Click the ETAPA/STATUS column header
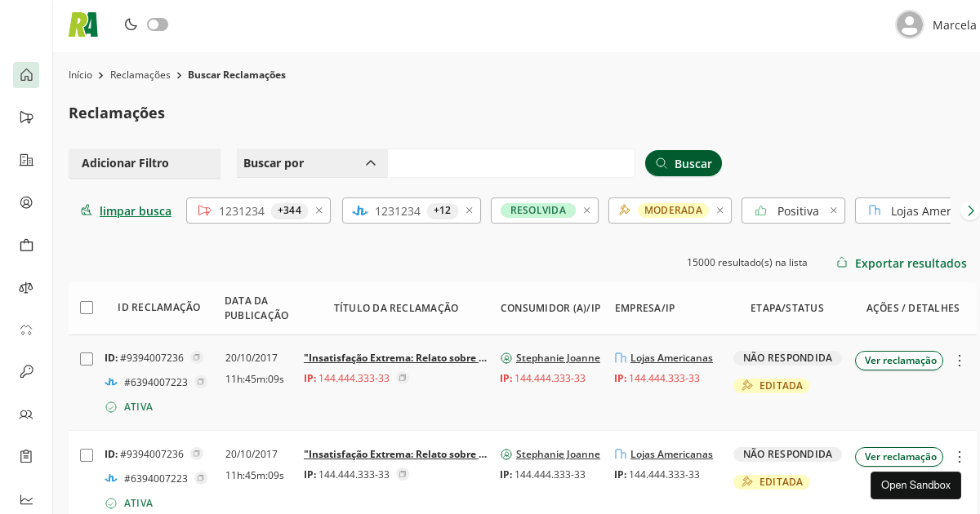This screenshot has width=980, height=514. pyautogui.click(x=787, y=308)
